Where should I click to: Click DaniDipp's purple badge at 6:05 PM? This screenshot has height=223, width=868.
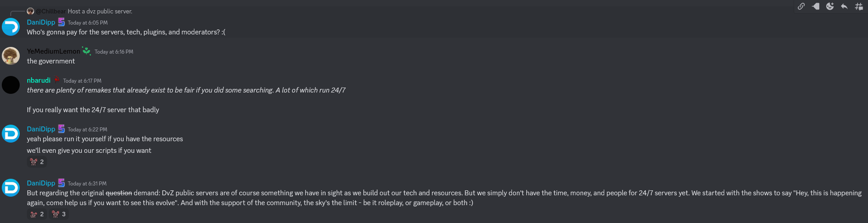[x=61, y=22]
